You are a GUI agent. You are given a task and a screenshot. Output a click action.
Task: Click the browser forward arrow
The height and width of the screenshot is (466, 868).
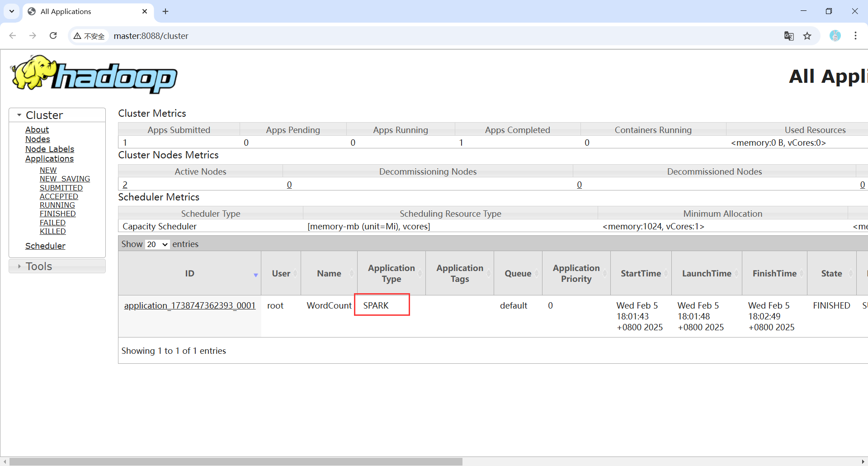(x=33, y=36)
